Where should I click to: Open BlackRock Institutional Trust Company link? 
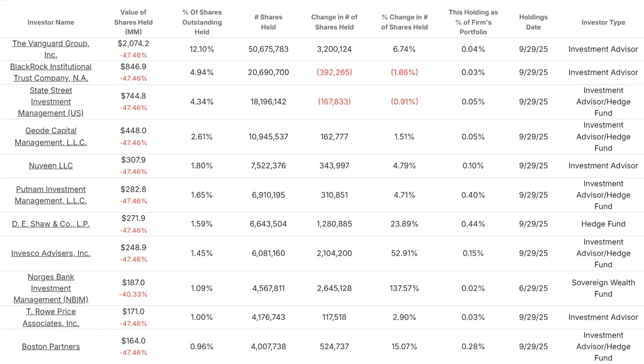point(51,72)
